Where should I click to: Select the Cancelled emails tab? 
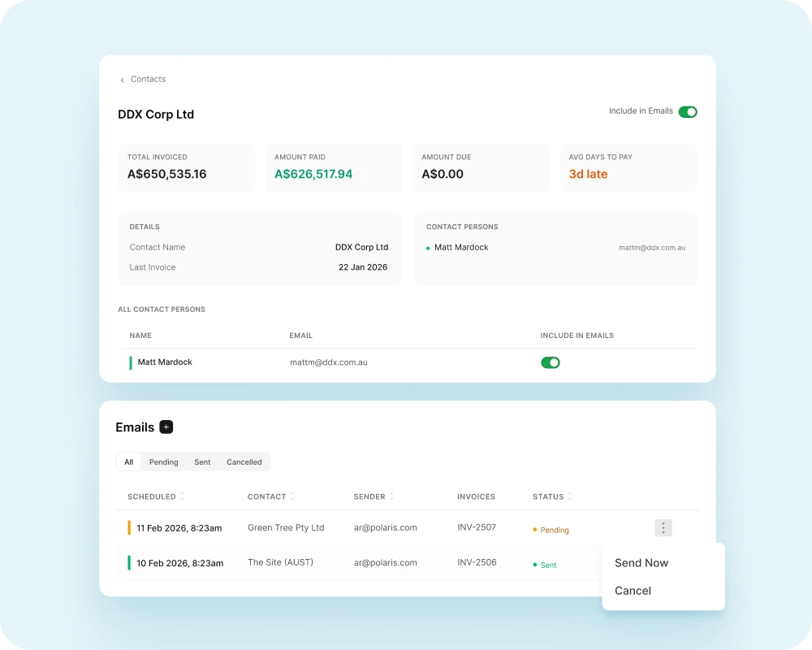click(x=244, y=462)
